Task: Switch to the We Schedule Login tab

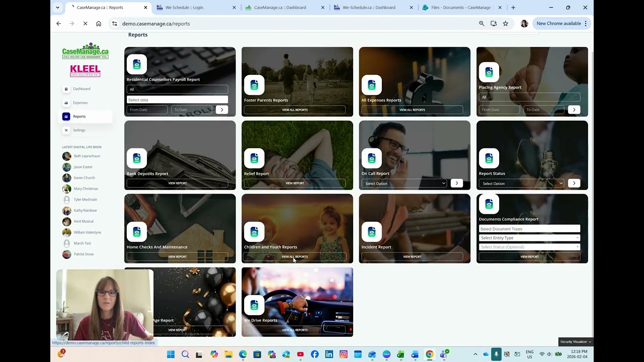Action: point(196,8)
